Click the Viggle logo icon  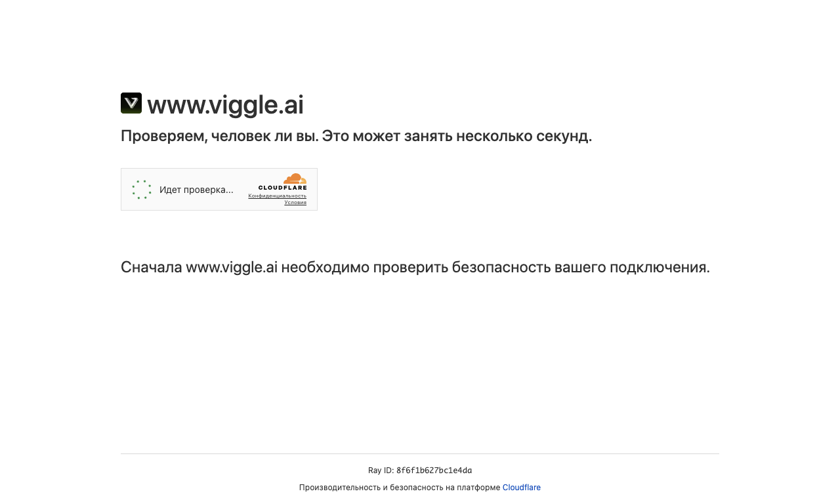131,103
